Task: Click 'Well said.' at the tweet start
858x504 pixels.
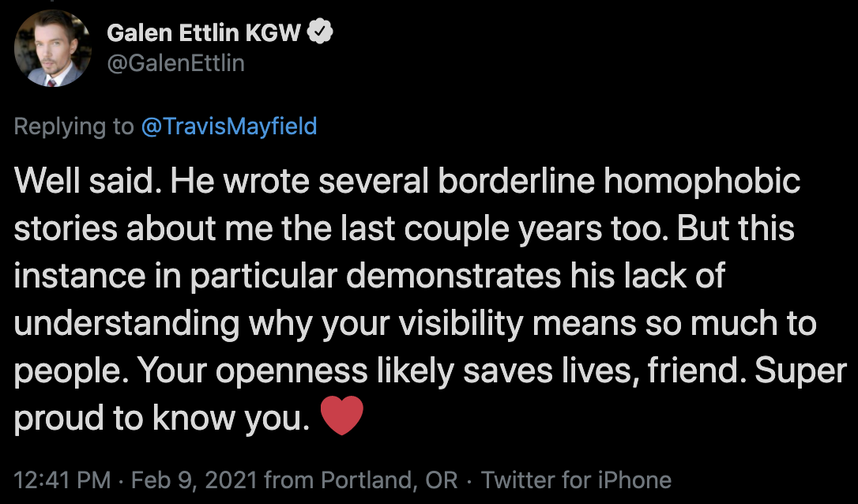Action: [x=88, y=181]
